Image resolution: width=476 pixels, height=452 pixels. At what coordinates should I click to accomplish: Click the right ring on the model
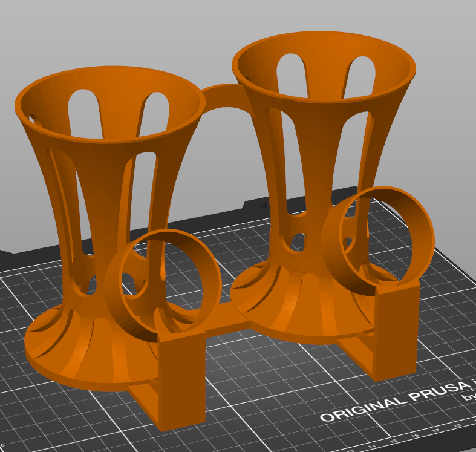coord(379,240)
